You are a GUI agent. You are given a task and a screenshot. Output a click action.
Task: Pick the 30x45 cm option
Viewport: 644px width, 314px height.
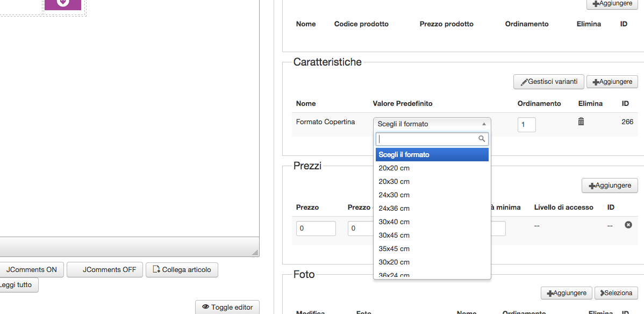coord(394,236)
